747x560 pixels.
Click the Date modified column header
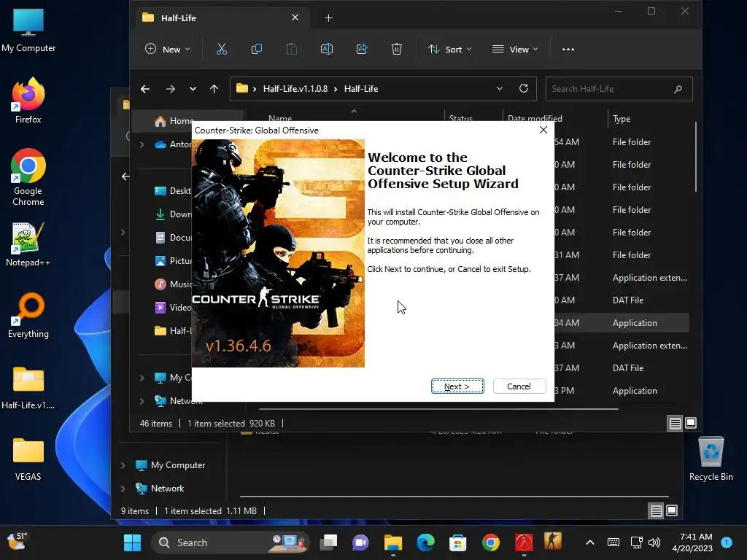click(535, 118)
